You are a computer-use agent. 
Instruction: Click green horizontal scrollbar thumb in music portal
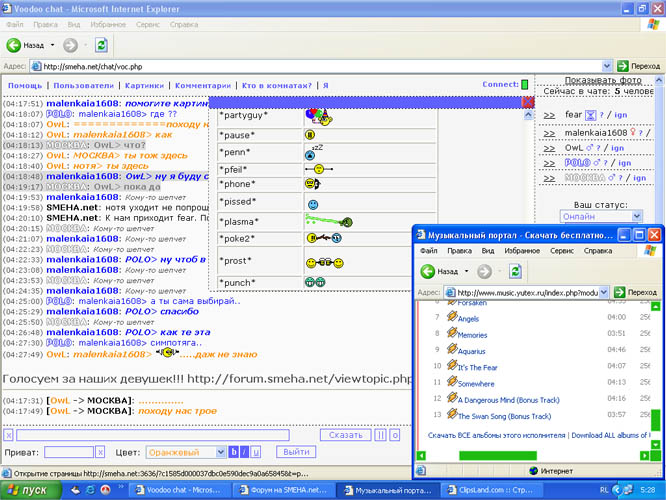coord(498,455)
